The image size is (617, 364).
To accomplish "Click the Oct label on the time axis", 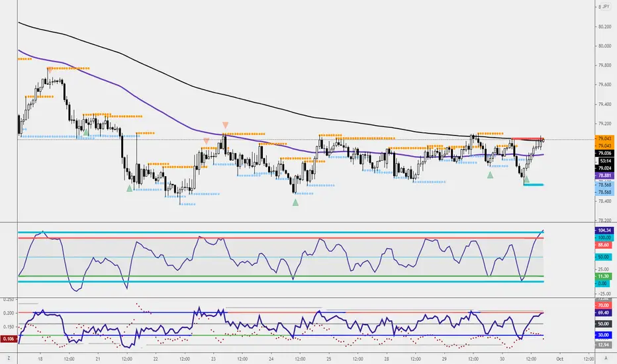I will (x=560, y=359).
